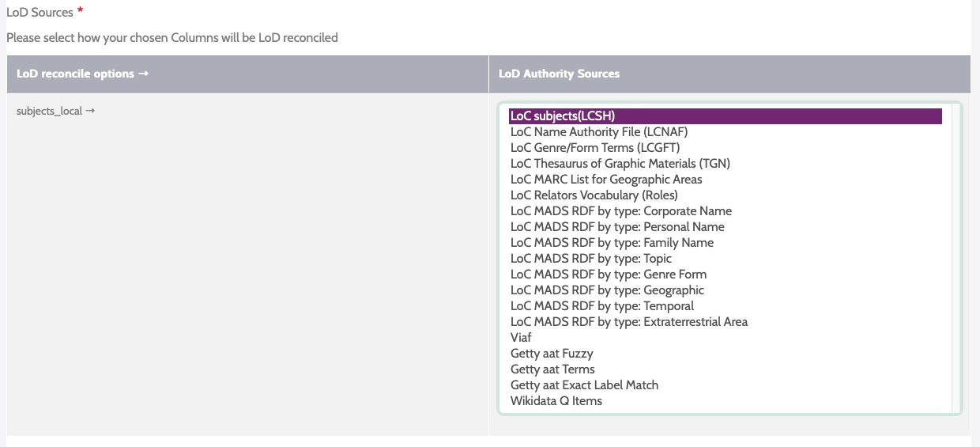Select MADS RDF type Extraterrestrial Area
Screen dimensions: 980x447
(x=628, y=322)
